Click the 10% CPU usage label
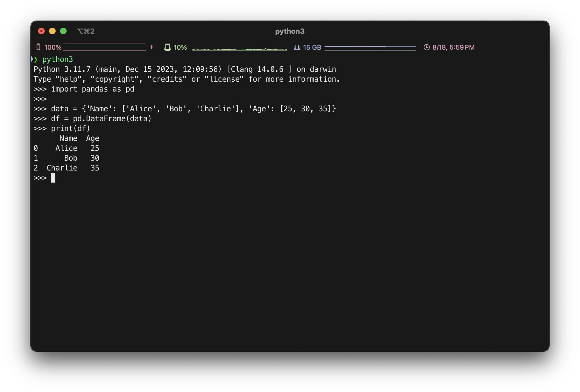The image size is (580, 392). 180,47
